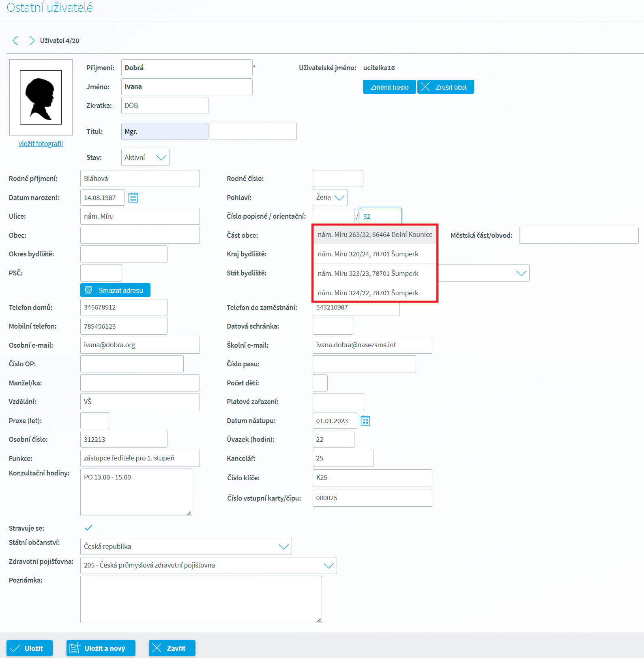This screenshot has width=644, height=658.
Task: Click the vložit fotografii link
Action: [x=41, y=144]
